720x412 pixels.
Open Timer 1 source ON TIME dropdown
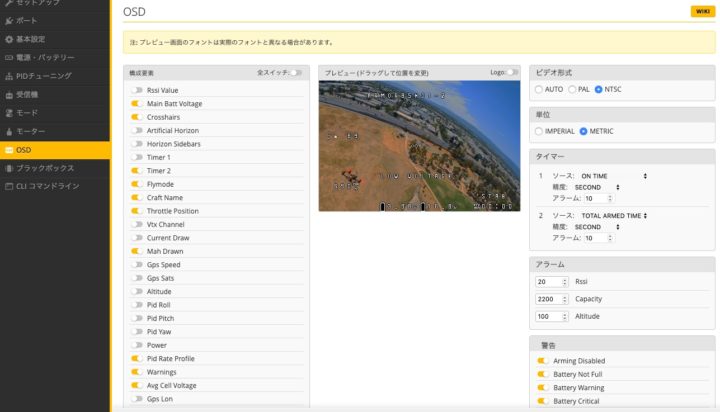point(613,176)
